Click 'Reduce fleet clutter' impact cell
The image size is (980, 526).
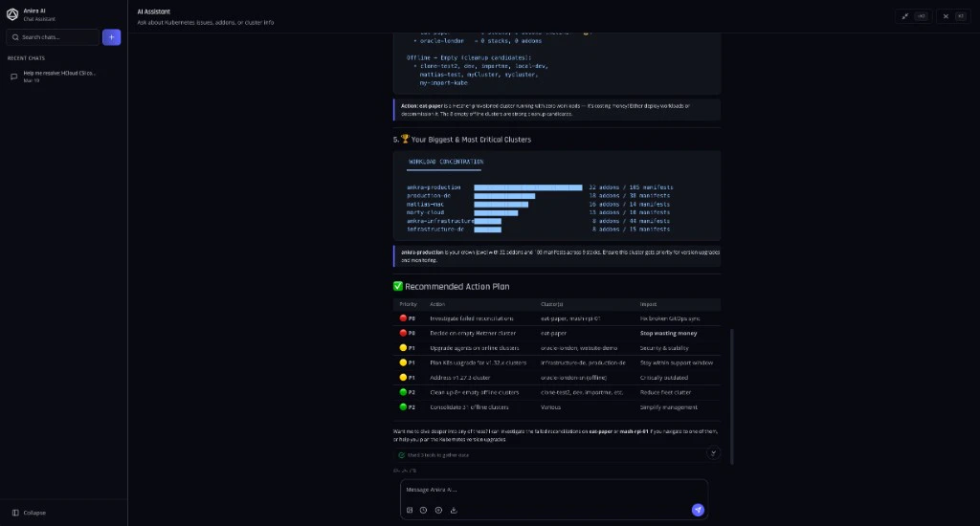point(665,392)
